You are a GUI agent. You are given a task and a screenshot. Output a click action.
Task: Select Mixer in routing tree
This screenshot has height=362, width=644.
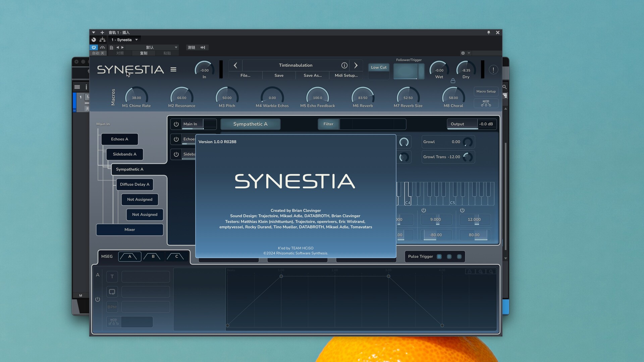coord(130,230)
